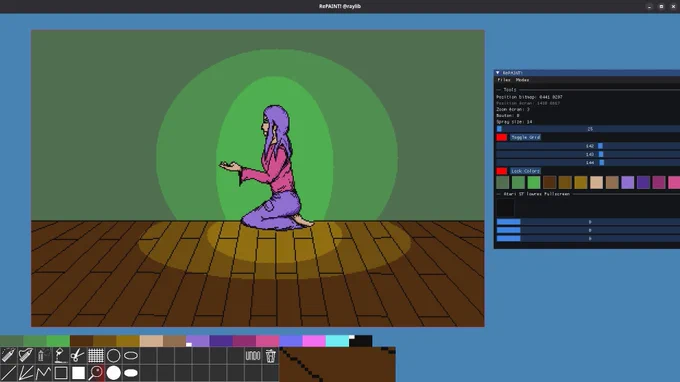
Task: Select the magnifier zoom tool
Action: tap(96, 373)
